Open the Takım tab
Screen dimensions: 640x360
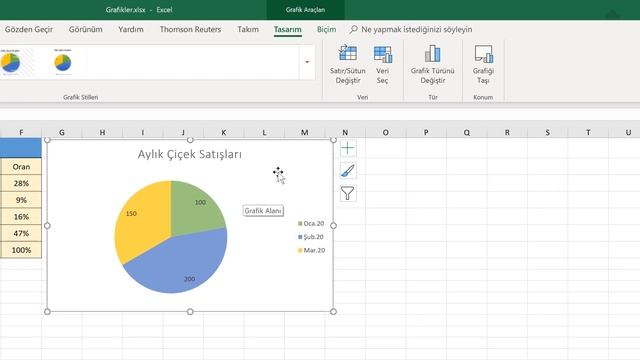tap(248, 29)
